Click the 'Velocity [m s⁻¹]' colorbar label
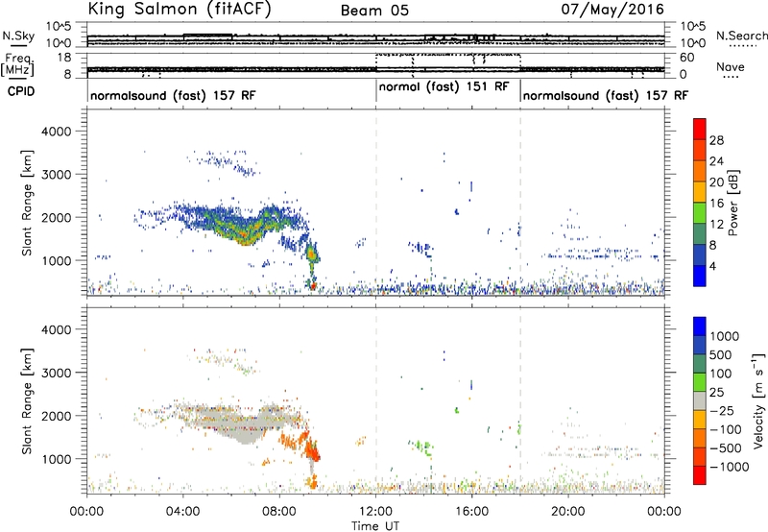This screenshot has width=768, height=532. pyautogui.click(x=758, y=400)
